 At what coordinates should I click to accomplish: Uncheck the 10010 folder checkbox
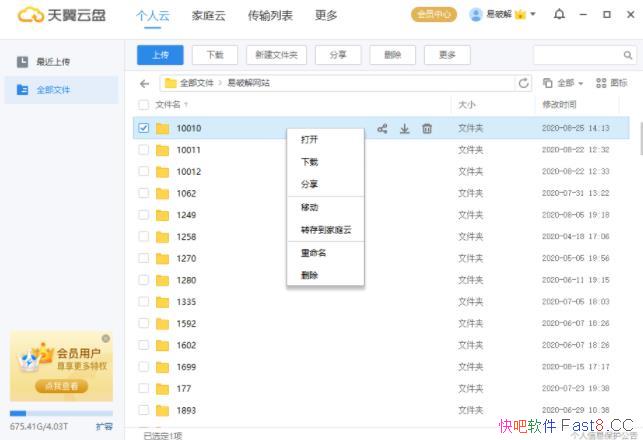tap(144, 128)
